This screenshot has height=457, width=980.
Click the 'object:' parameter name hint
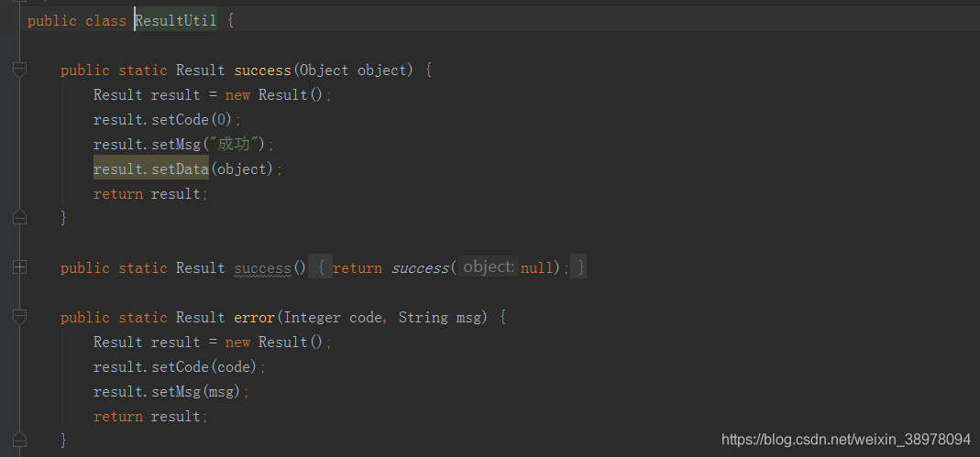[489, 267]
